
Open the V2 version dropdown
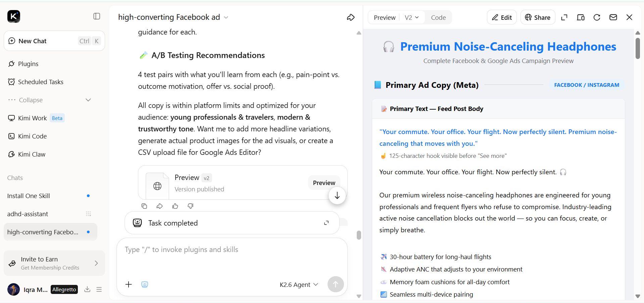coord(412,17)
